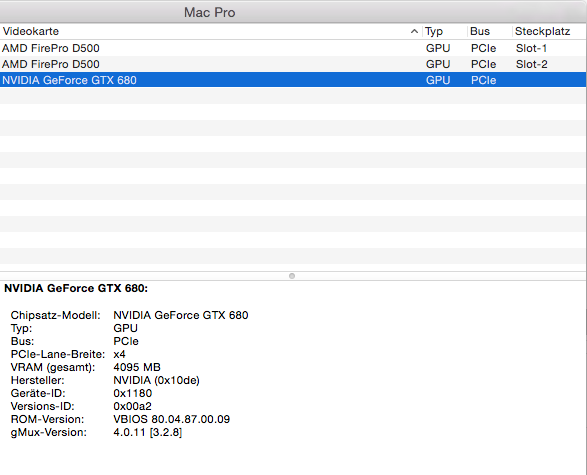Screen dimensions: 587x475
Task: Click Versions-ID value 0x00a2
Action: [132, 406]
